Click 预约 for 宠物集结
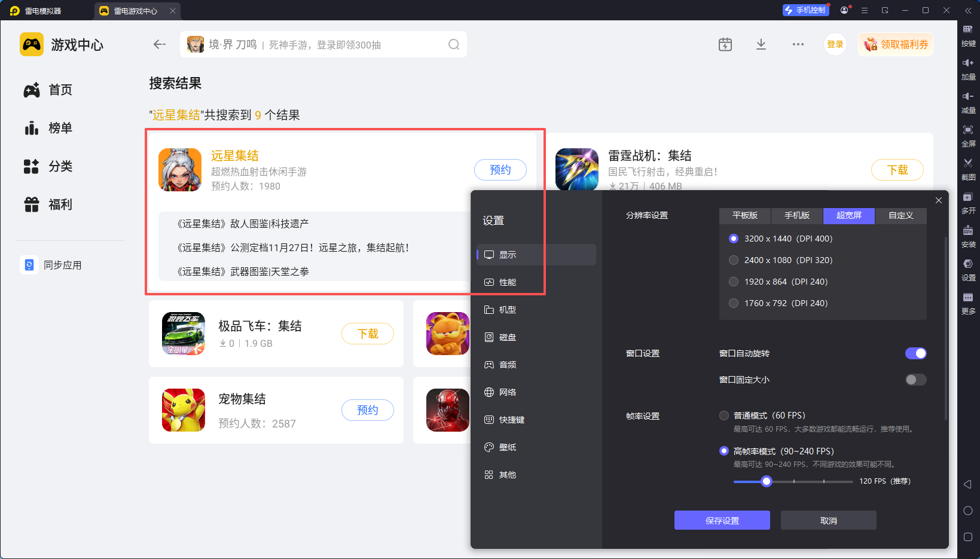This screenshot has width=980, height=559. click(368, 410)
